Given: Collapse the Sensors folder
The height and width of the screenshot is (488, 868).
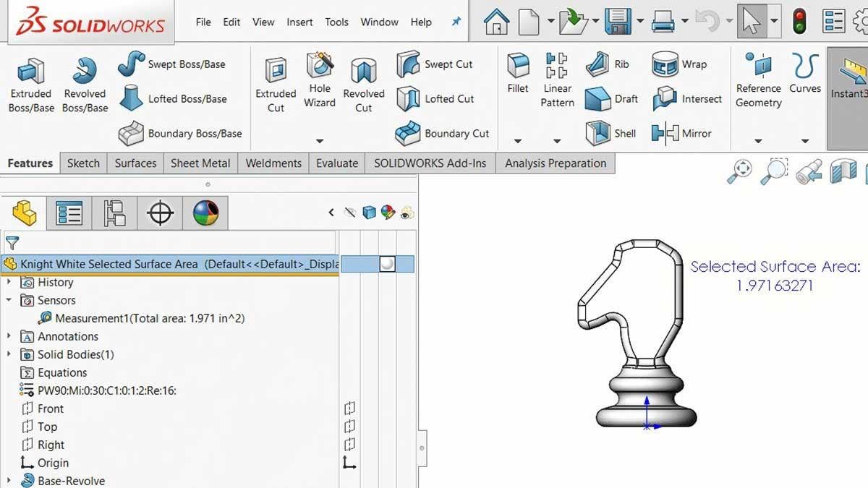Looking at the screenshot, I should click(9, 300).
